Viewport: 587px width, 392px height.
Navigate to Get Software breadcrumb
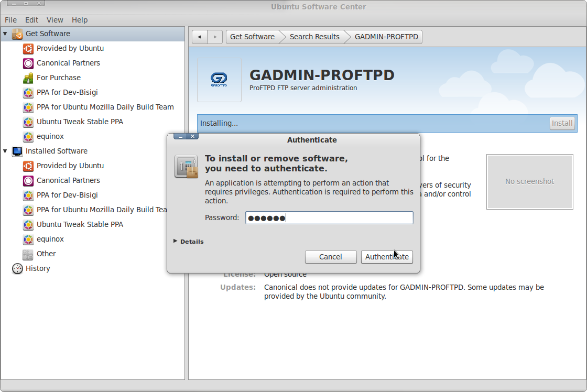(252, 37)
